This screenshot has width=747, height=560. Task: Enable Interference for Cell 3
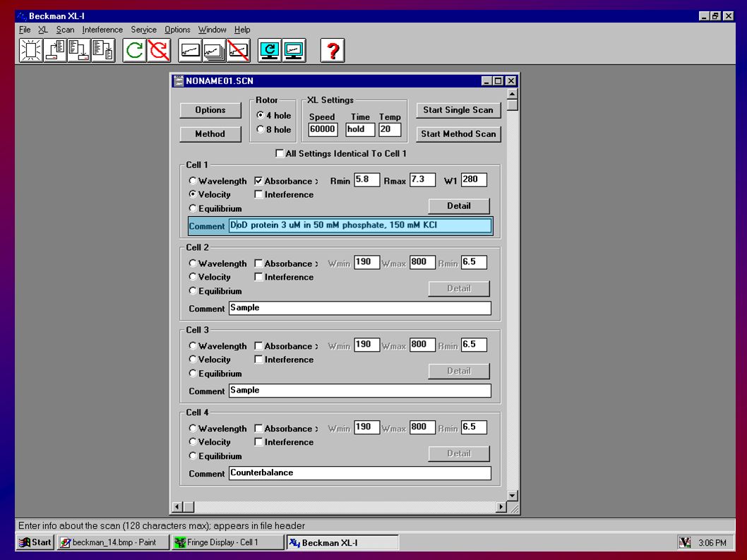tap(258, 359)
